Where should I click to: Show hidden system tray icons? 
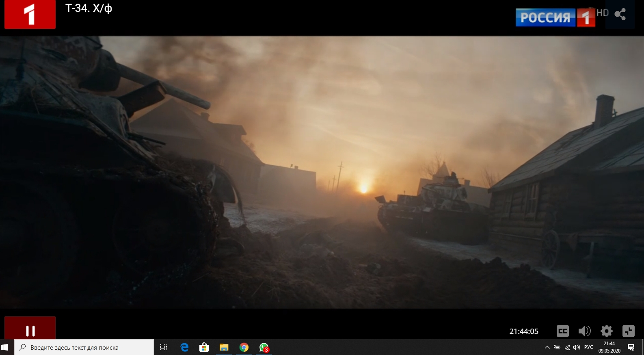point(547,347)
